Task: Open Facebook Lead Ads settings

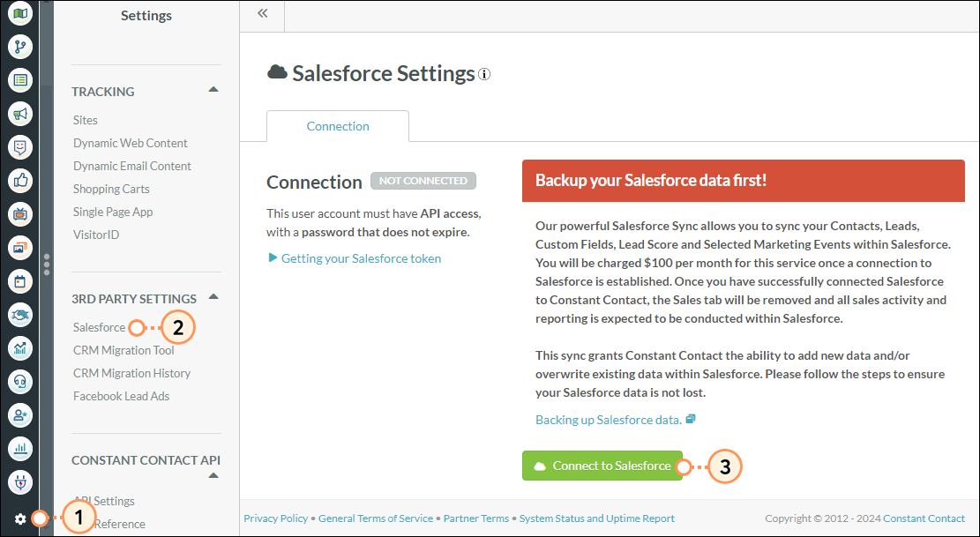Action: point(121,396)
